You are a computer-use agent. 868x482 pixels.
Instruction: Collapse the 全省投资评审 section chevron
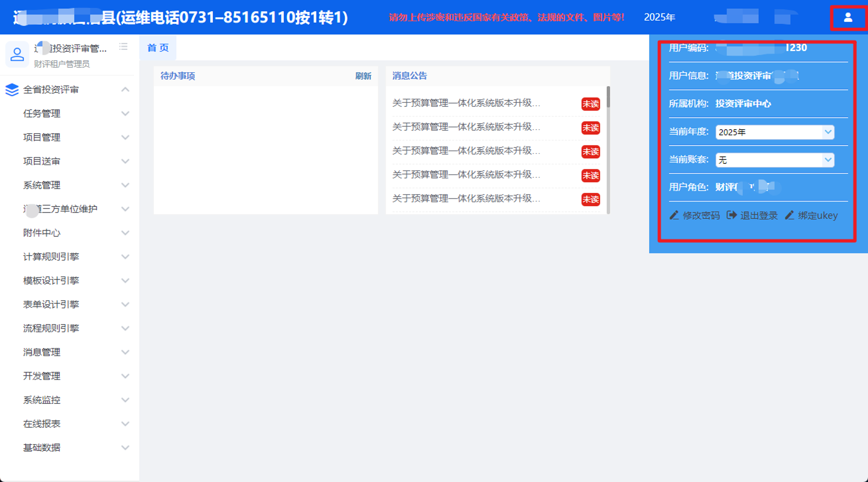pos(125,89)
